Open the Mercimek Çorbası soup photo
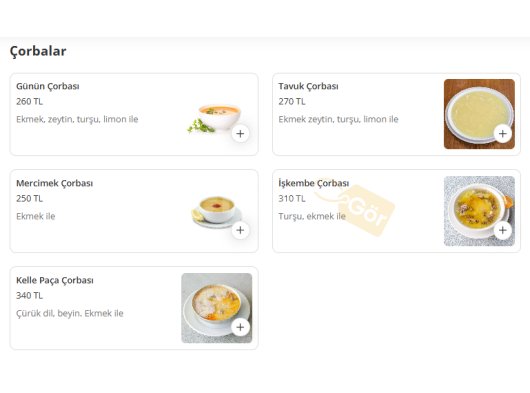530x393 pixels. [217, 212]
